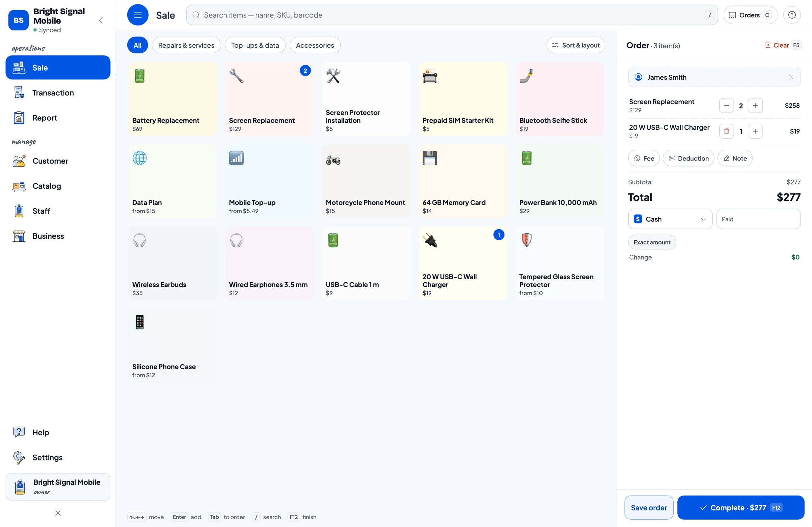The width and height of the screenshot is (812, 527).
Task: Open Sort & layout options
Action: coord(576,45)
